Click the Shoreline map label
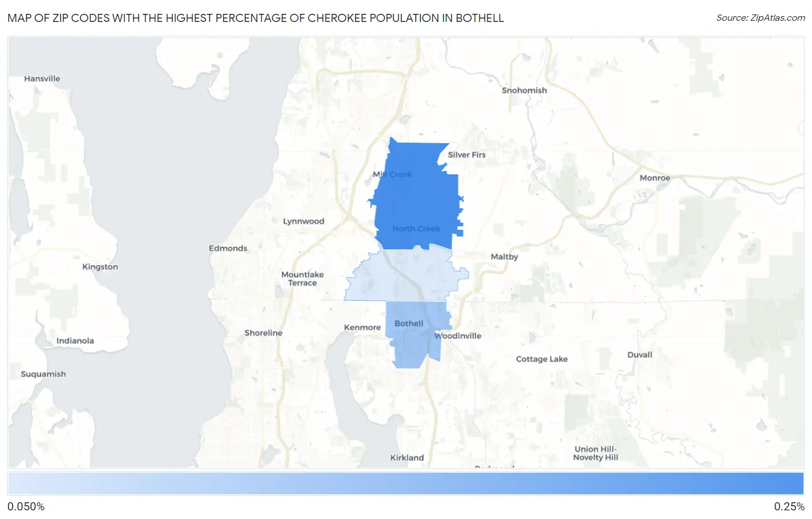This screenshot has width=812, height=519. click(x=263, y=333)
